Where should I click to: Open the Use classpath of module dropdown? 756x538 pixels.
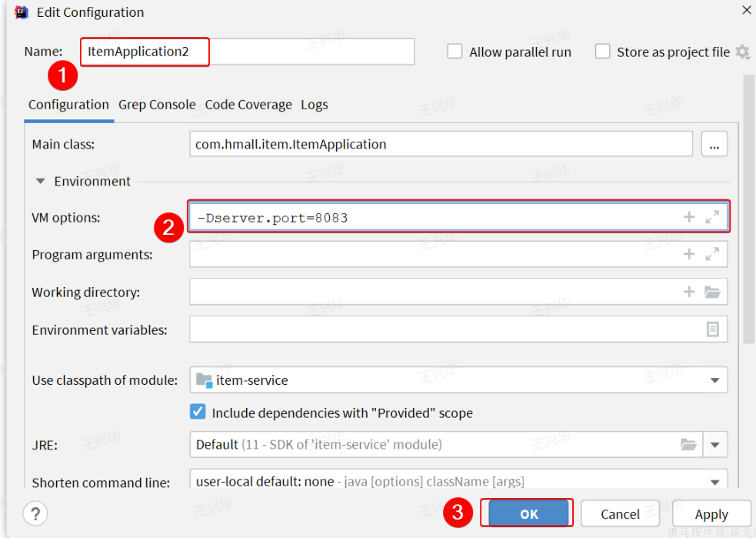coord(714,380)
